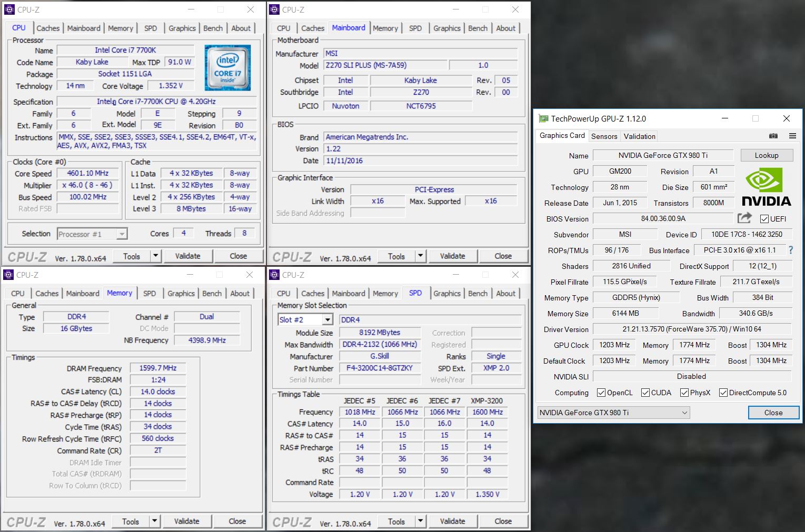Click the Max Bandwidth DDR4-2132 field

(x=380, y=344)
